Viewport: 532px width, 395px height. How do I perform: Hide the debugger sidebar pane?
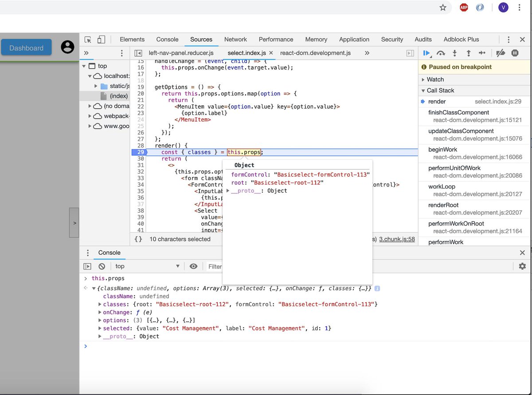tap(410, 53)
